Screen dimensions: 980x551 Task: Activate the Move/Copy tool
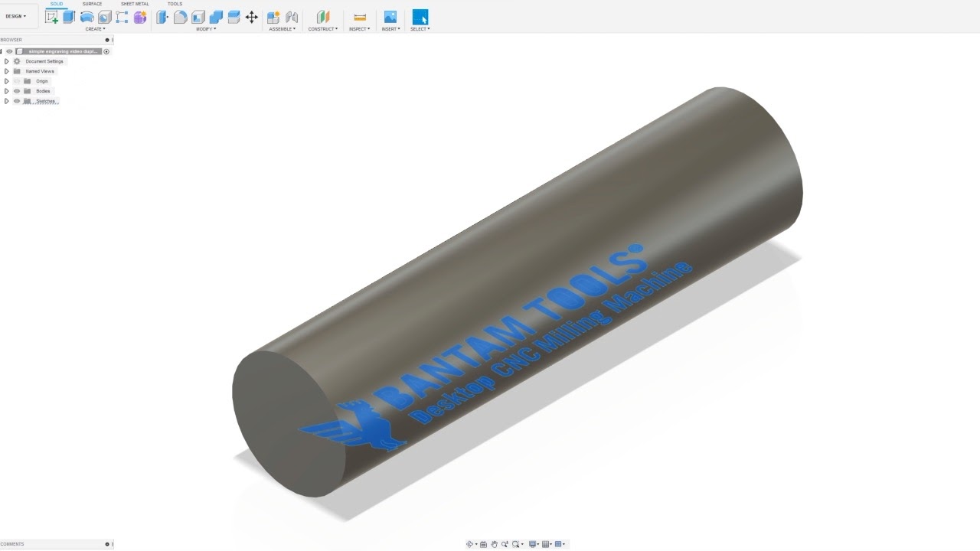(x=251, y=17)
